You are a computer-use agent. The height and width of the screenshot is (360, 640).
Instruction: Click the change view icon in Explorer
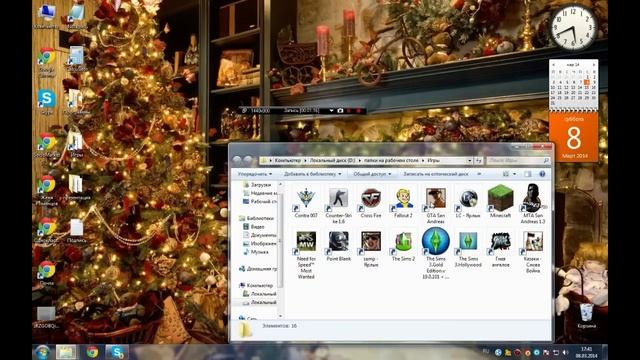pos(506,174)
